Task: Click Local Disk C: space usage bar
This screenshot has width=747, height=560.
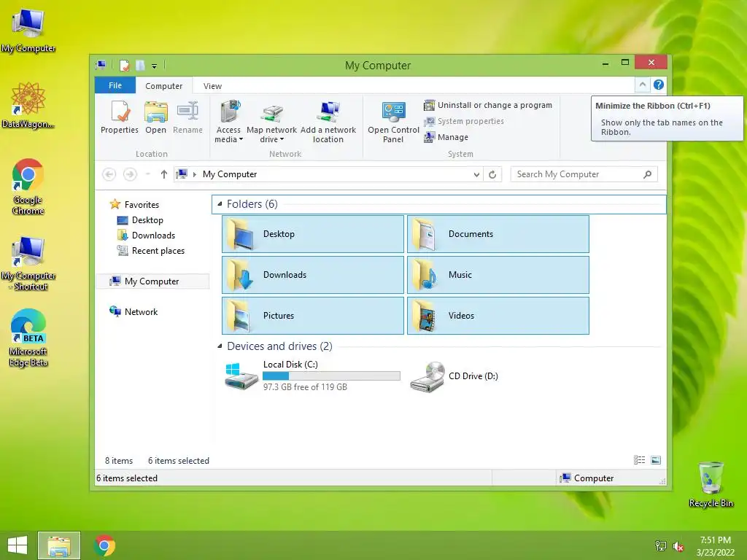Action: [332, 376]
